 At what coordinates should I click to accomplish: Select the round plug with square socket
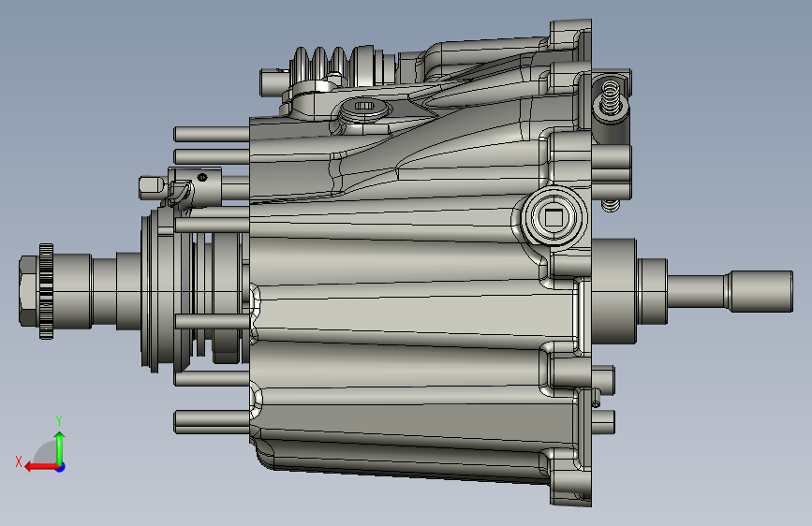[554, 218]
